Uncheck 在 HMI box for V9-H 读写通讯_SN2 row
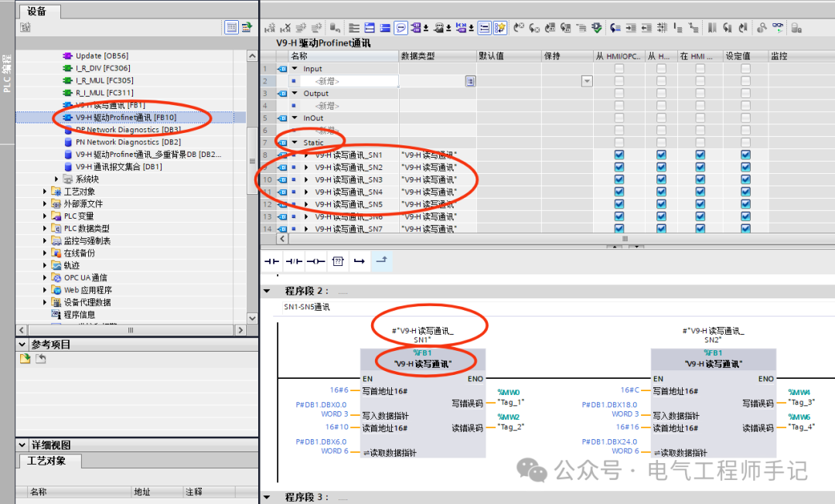835x504 pixels. click(700, 167)
